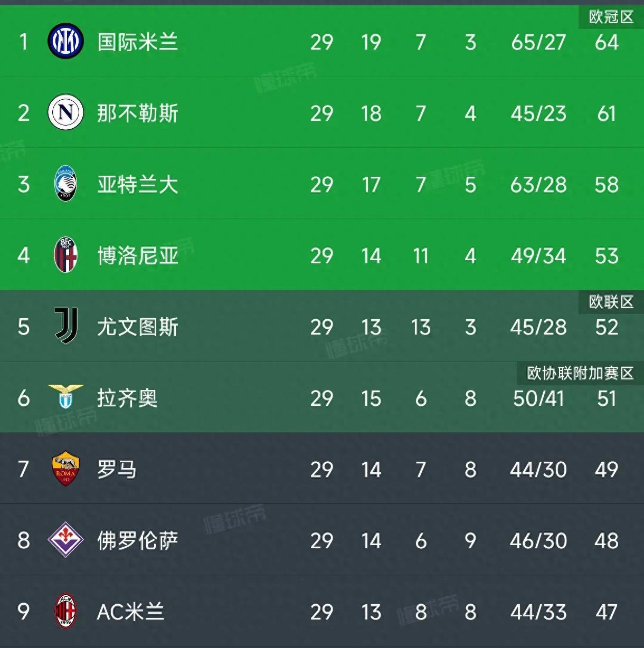Click 拉齐奥 goals record 50/41
Screen dimensions: 644x648
[538, 398]
